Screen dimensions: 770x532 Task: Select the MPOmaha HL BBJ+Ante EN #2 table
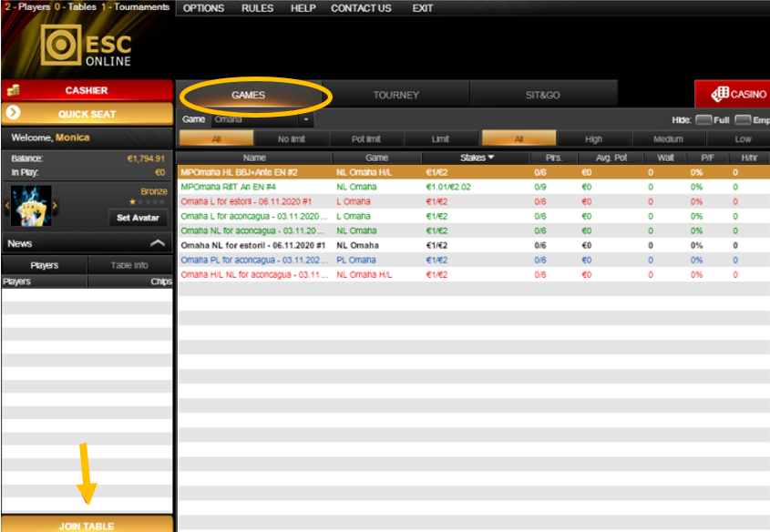474,172
